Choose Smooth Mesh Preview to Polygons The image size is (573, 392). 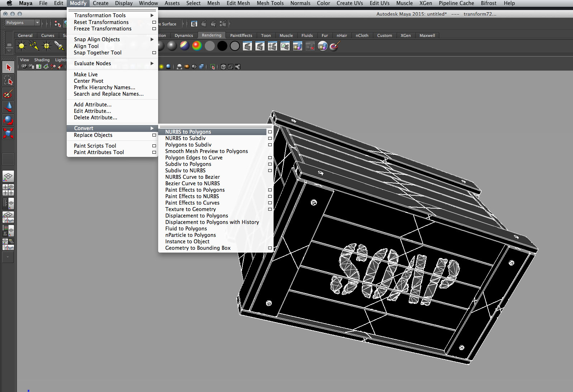[206, 151]
